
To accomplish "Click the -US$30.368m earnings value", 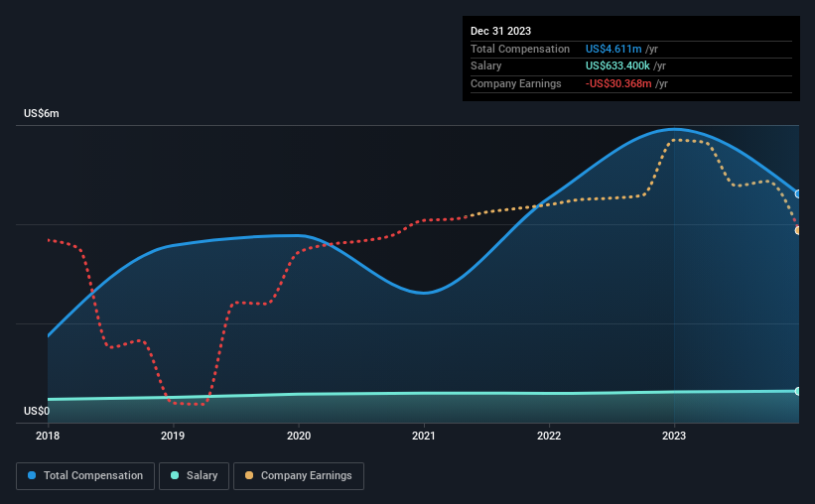I will (618, 83).
